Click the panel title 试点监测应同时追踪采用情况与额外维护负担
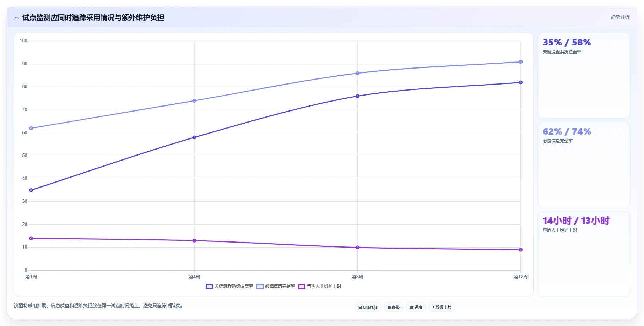Image resolution: width=644 pixels, height=326 pixels. pos(93,17)
